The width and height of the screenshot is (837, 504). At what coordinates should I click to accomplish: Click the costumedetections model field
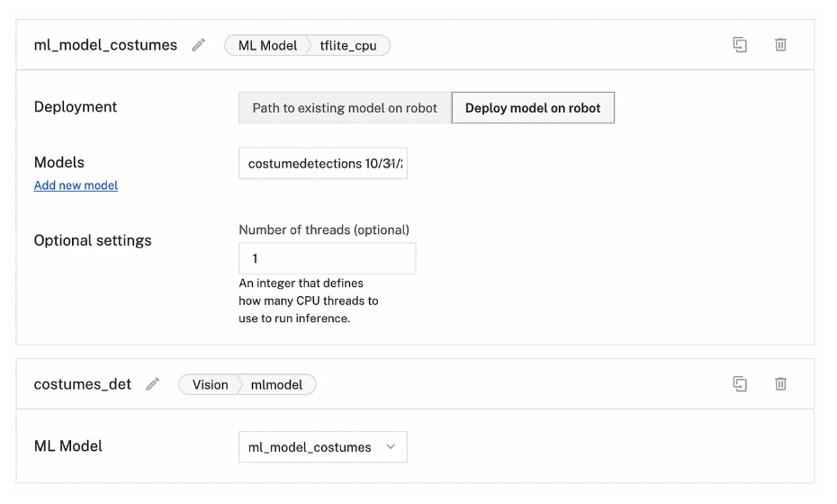tap(322, 164)
